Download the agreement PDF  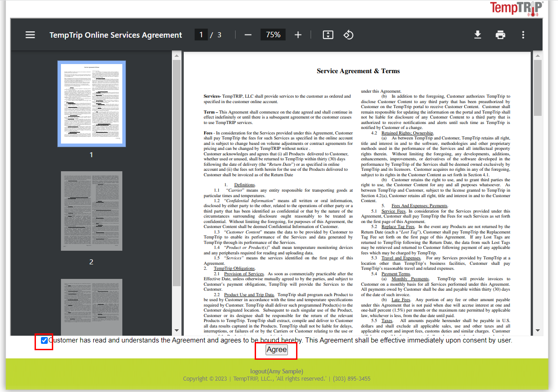478,35
